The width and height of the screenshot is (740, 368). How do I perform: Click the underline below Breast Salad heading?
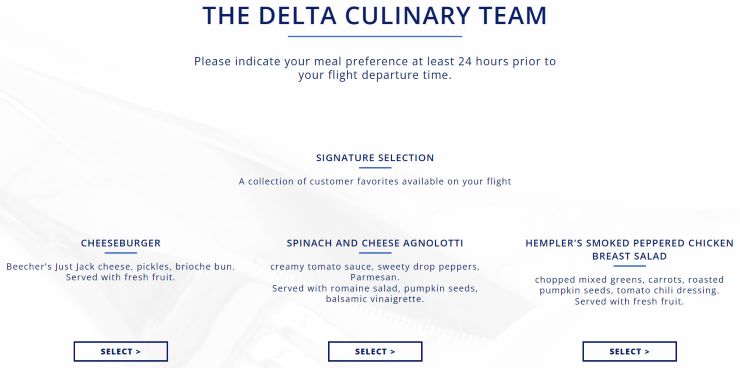[x=630, y=266]
